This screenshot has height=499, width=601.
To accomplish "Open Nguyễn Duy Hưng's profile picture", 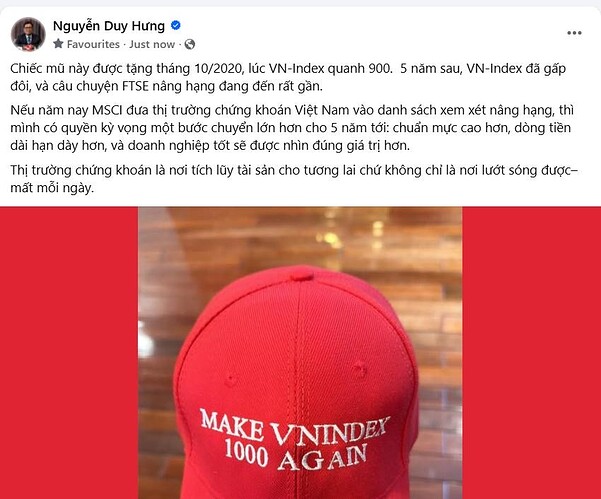I will coord(28,34).
